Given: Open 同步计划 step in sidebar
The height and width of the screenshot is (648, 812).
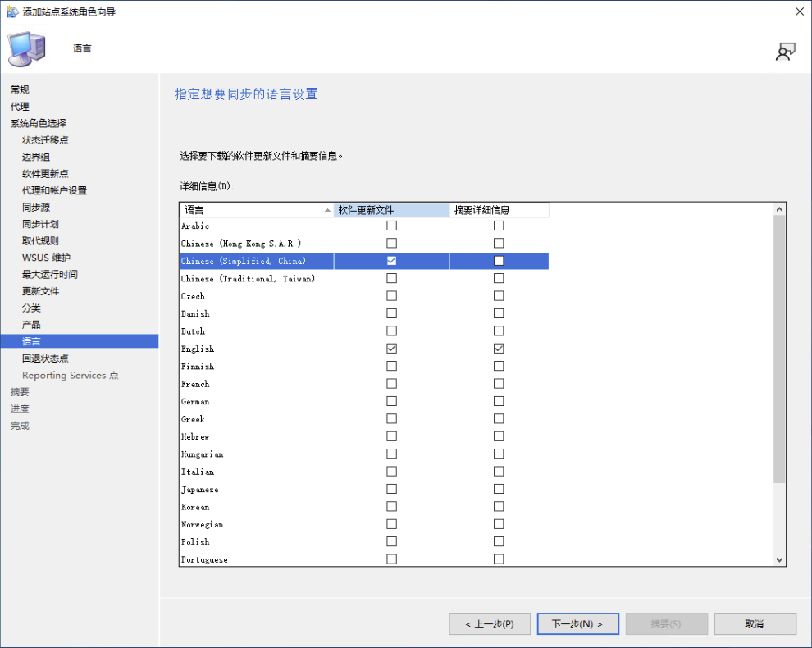Looking at the screenshot, I should pos(40,224).
